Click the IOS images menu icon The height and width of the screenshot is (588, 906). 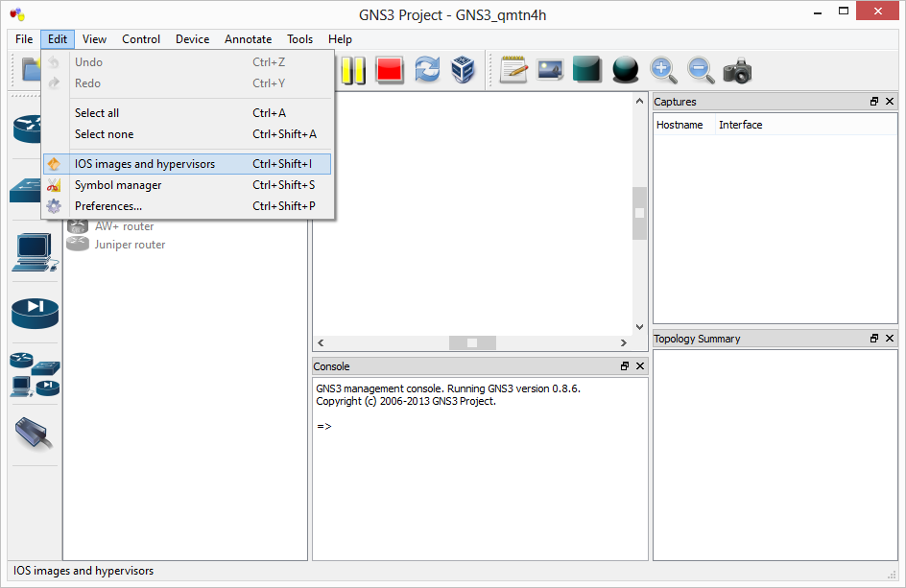click(54, 164)
